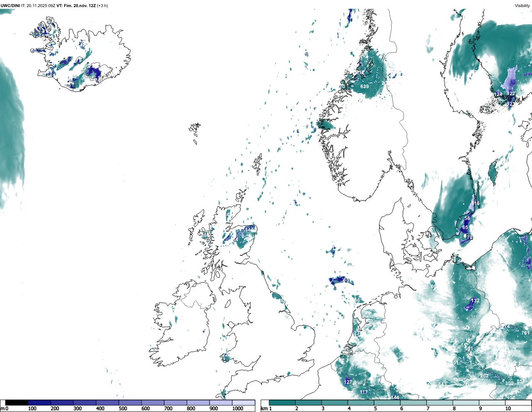Click the white swatch after 10 km
Screen dimensions: 532x412
coord(518,402)
